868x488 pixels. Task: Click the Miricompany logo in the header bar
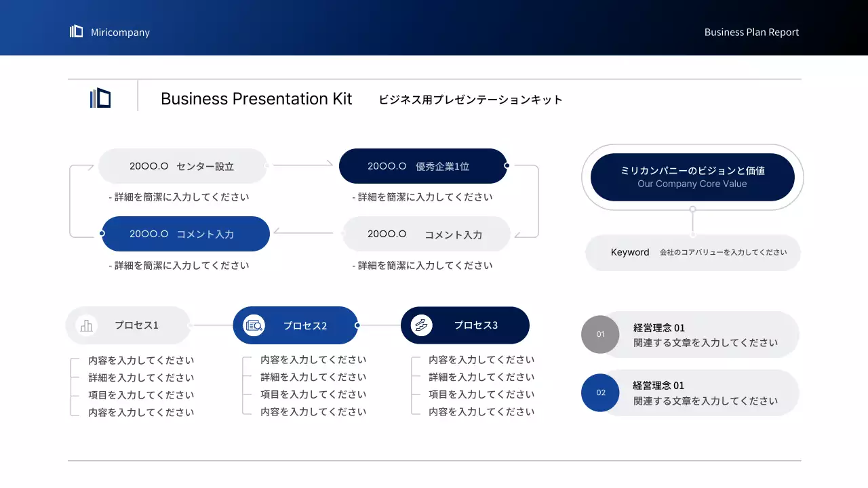point(75,31)
